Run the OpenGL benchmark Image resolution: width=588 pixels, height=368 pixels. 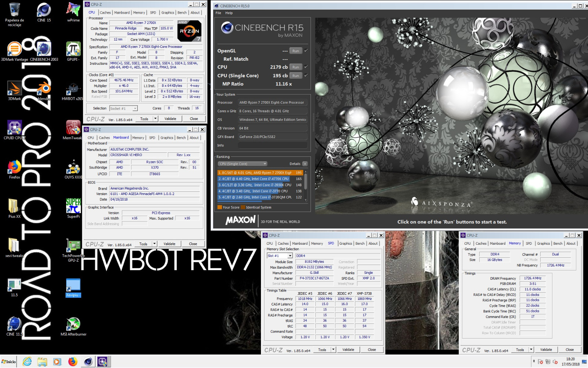tap(295, 51)
